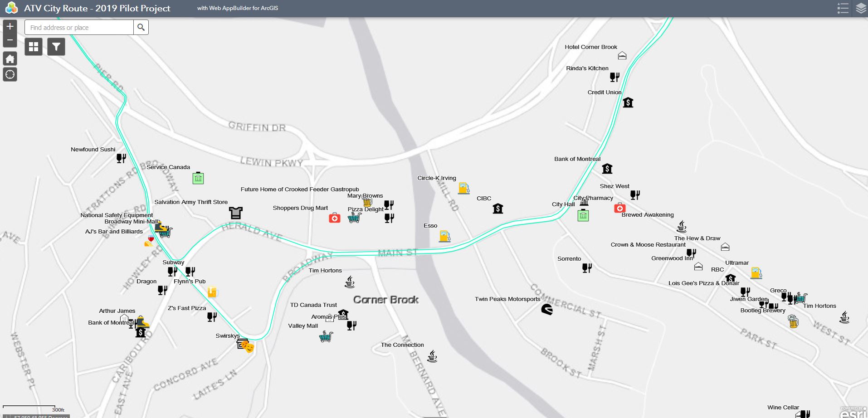This screenshot has width=868, height=418.
Task: Find my location on map
Action: [10, 74]
